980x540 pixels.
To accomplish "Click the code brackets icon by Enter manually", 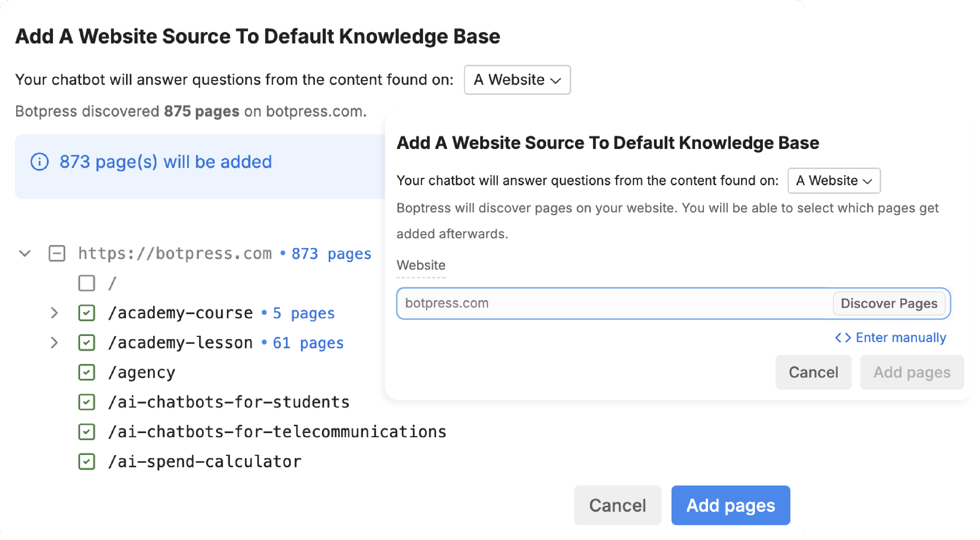I will (x=843, y=338).
